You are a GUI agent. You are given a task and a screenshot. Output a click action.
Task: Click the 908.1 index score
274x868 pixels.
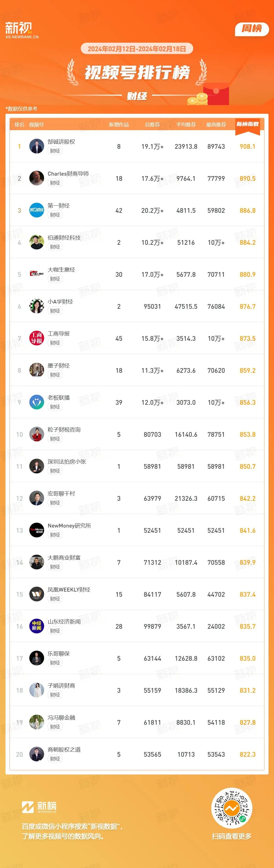click(248, 147)
